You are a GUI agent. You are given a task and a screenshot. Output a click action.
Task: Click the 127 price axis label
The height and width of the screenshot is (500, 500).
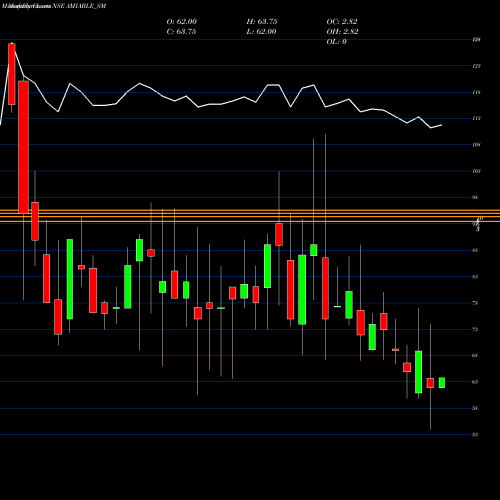click(476, 66)
